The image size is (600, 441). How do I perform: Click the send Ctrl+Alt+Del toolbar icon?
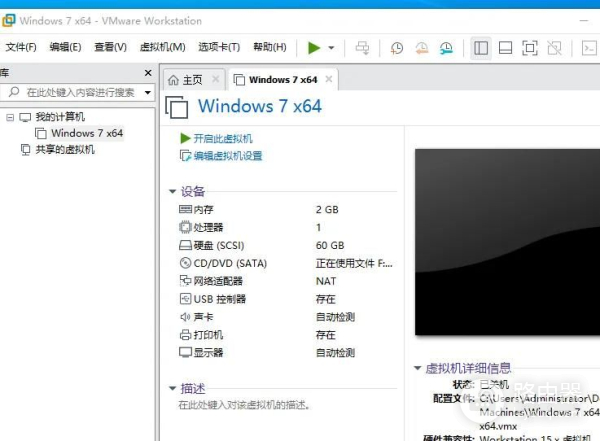pos(362,48)
